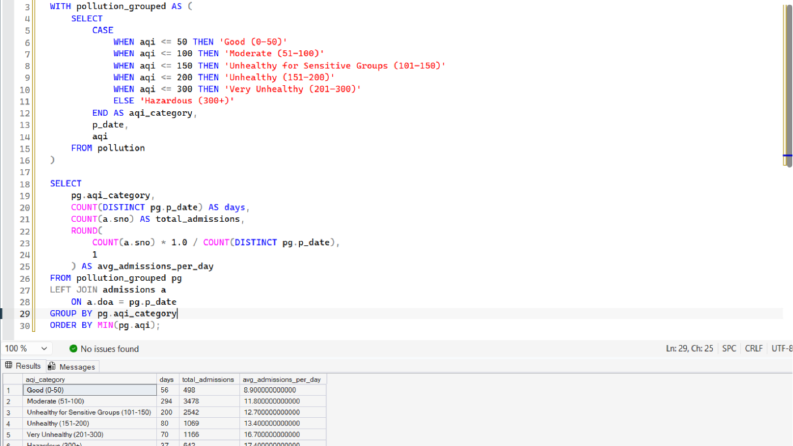793x446 pixels.
Task: Click 'ORDER BY MIN(pg.aqi);' code line
Action: 105,325
